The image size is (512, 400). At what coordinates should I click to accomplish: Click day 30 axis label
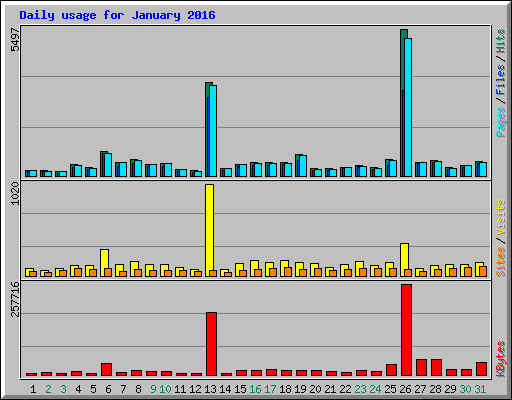[x=465, y=389]
